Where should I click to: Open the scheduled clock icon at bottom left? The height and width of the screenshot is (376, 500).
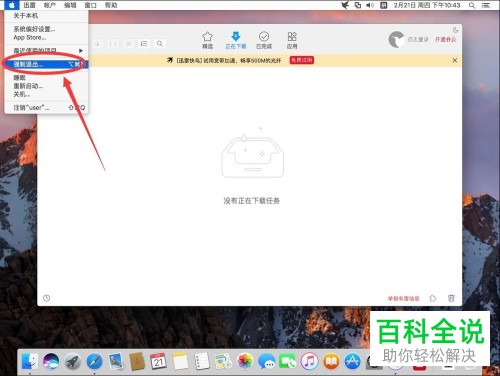[x=46, y=298]
